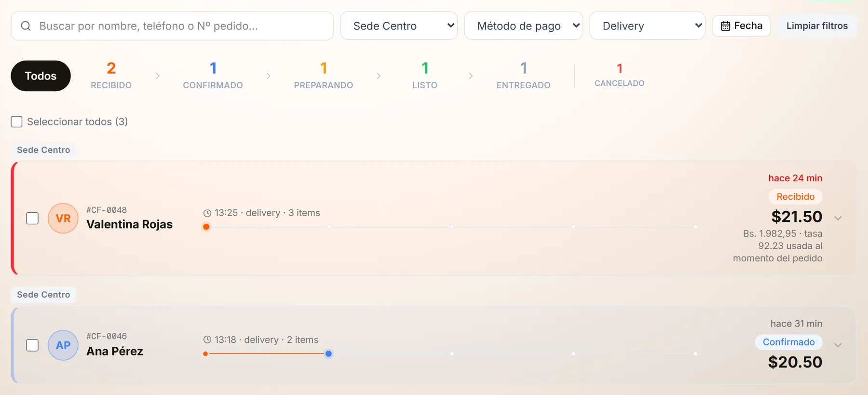
Task: Click order number #CF-0046
Action: (x=107, y=337)
